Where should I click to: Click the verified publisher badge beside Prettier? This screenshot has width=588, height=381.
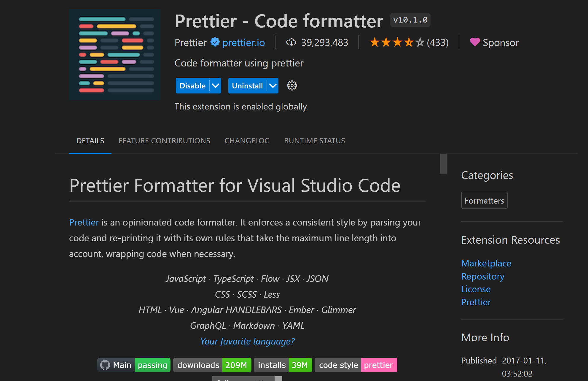[x=215, y=42]
